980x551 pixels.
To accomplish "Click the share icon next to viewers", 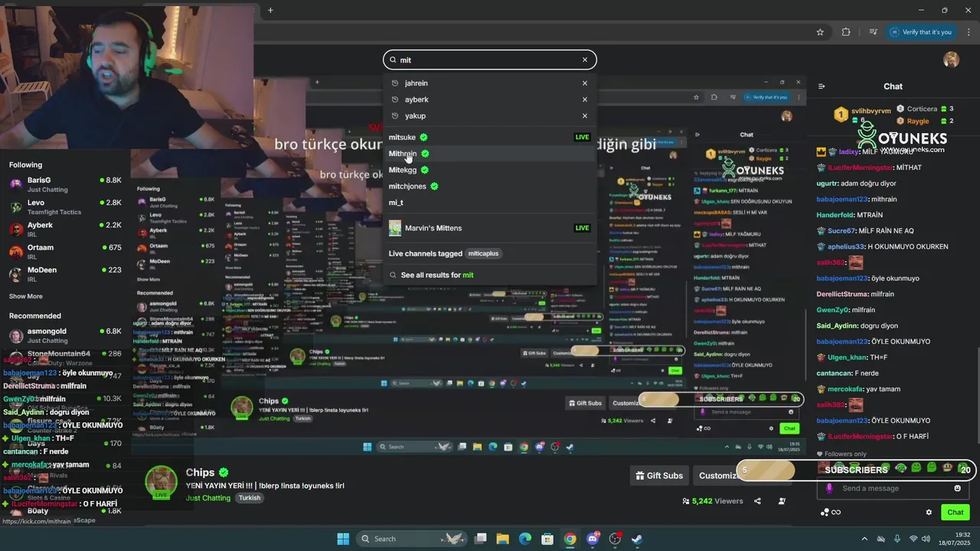I will (757, 501).
